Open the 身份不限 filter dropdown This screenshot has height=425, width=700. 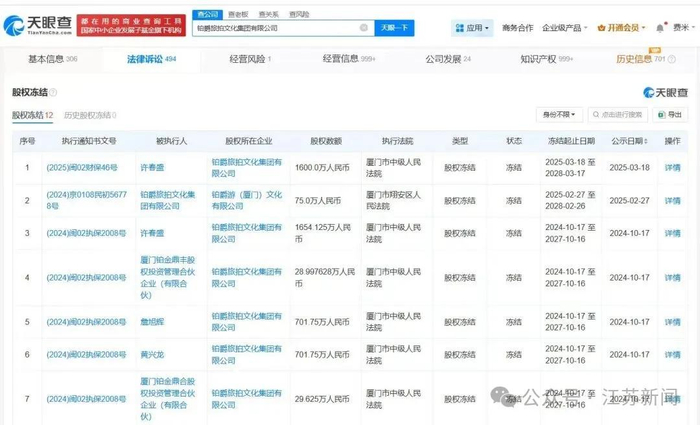click(559, 115)
